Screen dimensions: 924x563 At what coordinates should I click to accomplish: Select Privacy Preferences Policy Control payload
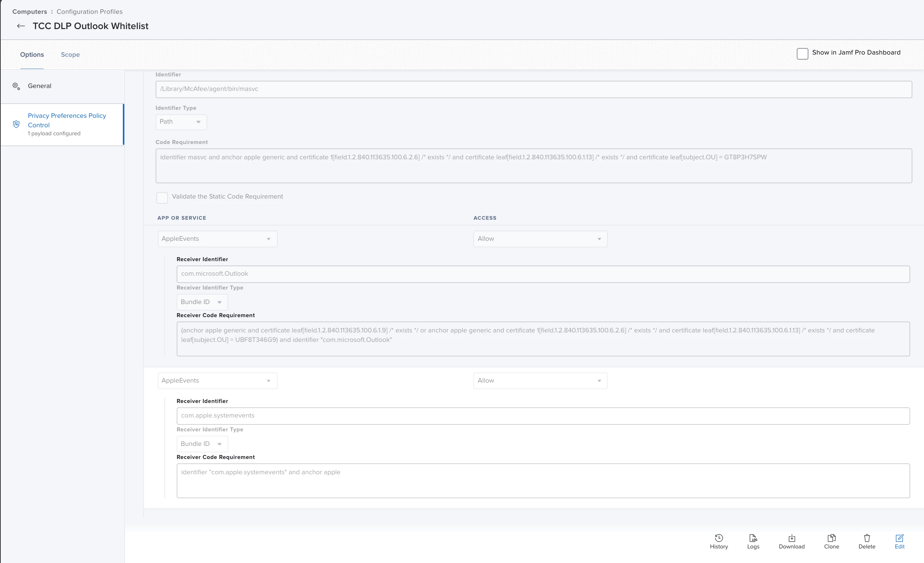pyautogui.click(x=62, y=124)
